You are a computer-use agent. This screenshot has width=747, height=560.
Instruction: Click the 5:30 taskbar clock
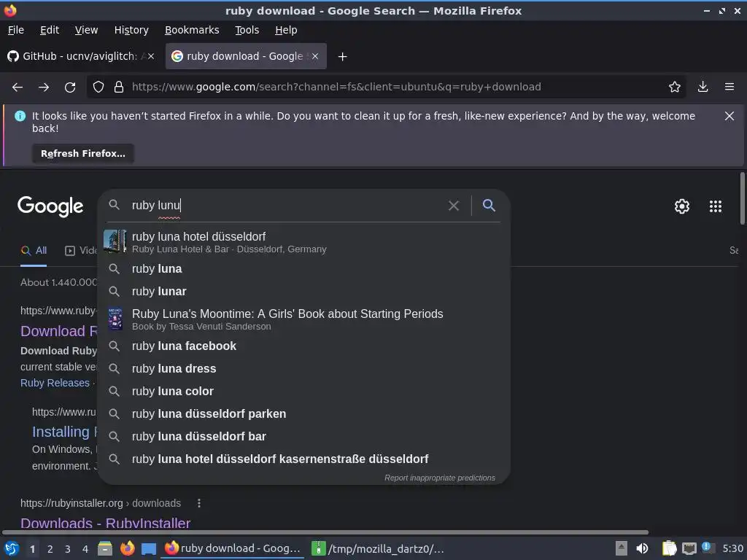click(x=732, y=548)
